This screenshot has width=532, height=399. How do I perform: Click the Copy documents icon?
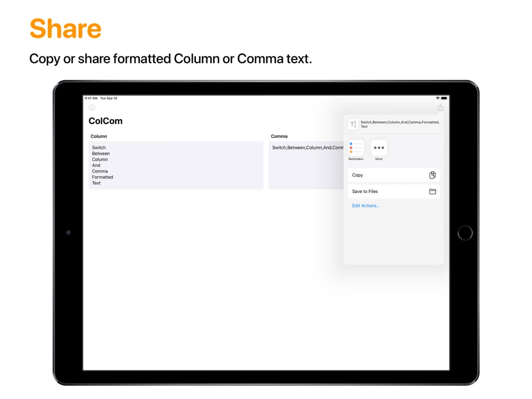(433, 175)
